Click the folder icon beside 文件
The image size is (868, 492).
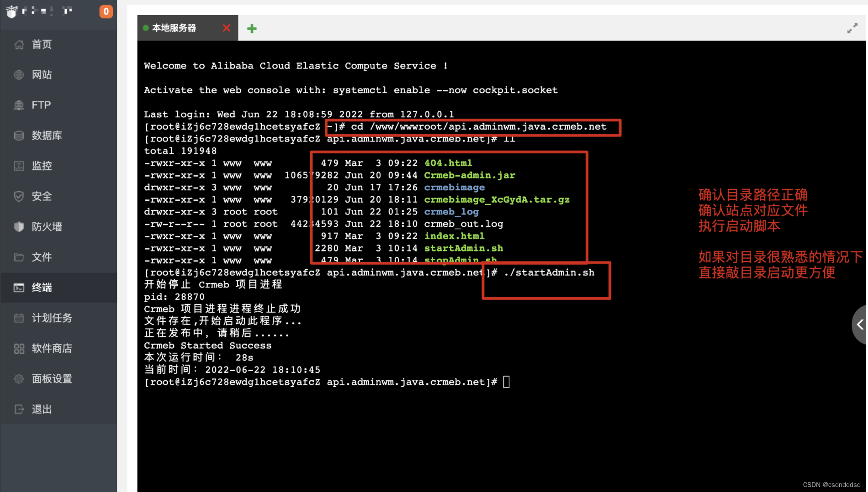19,257
